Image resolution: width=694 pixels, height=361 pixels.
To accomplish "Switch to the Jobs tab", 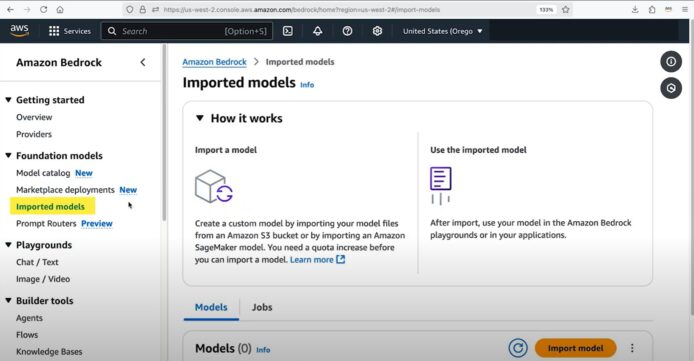I will (x=262, y=307).
